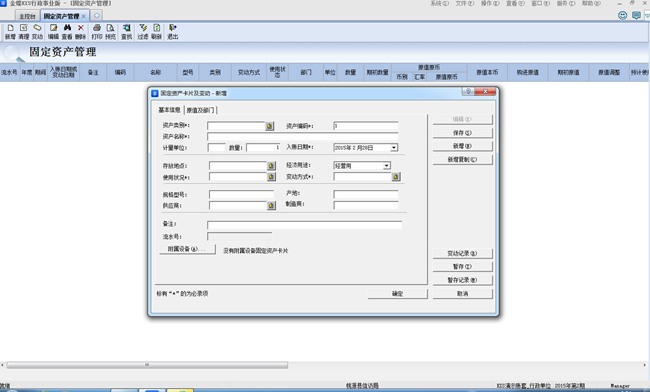Click into the 制造商 input field
This screenshot has height=392, width=650.
click(366, 206)
